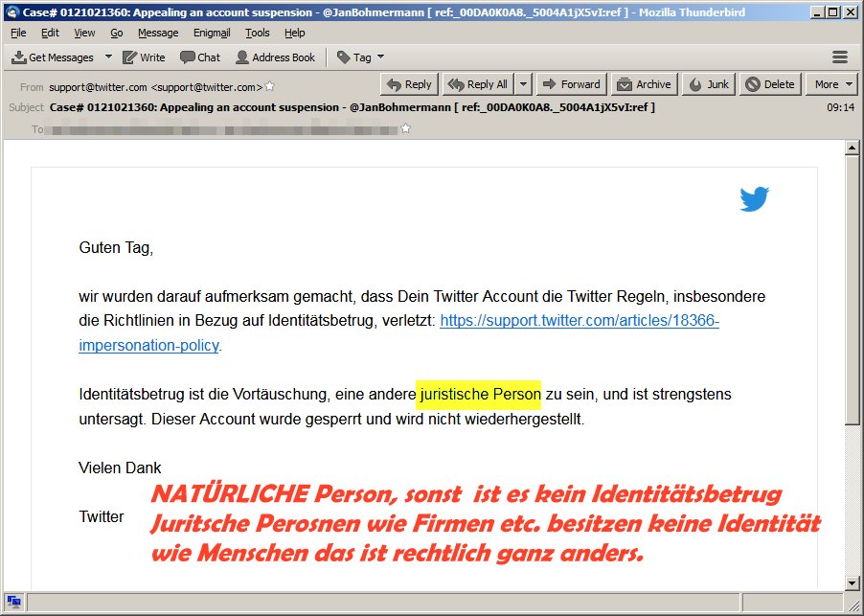
Task: Click the message subject line text
Action: (352, 107)
